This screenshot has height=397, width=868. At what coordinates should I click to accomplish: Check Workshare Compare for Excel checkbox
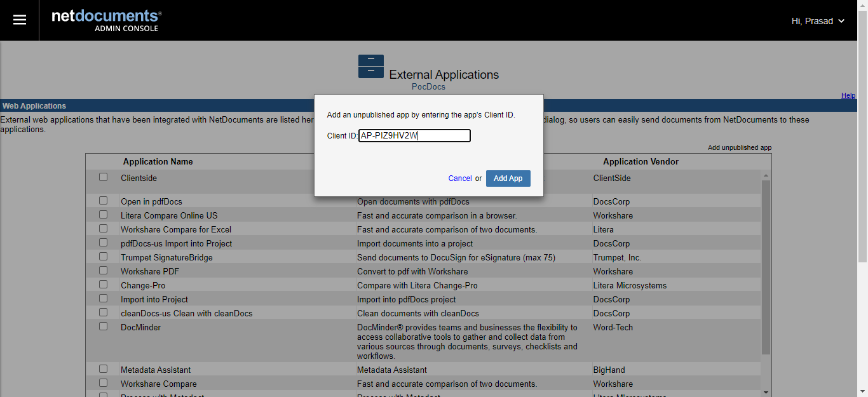coord(104,229)
